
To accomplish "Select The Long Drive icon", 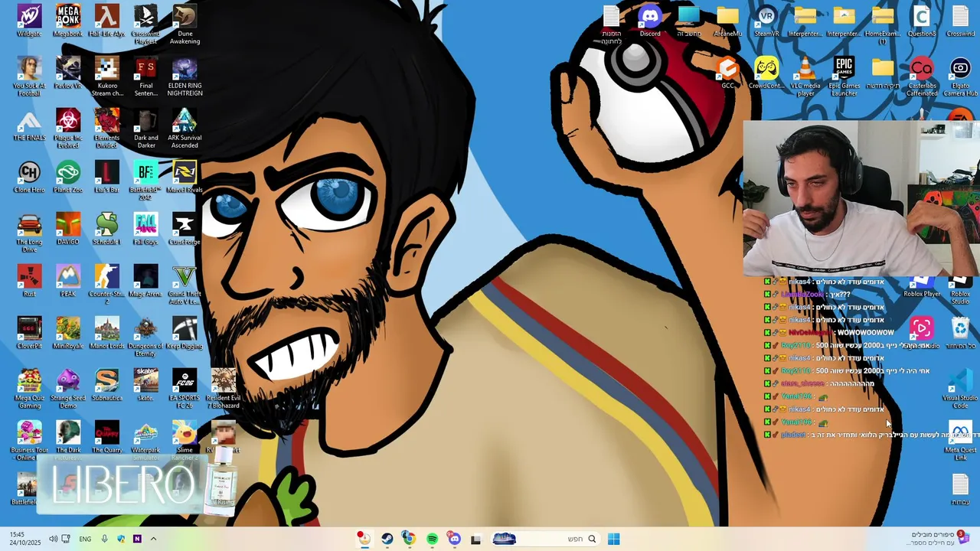I will pos(29,233).
